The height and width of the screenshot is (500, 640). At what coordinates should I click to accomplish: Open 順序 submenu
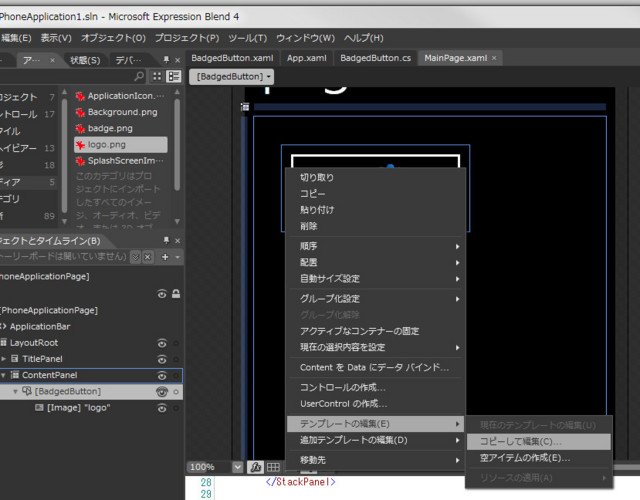376,246
